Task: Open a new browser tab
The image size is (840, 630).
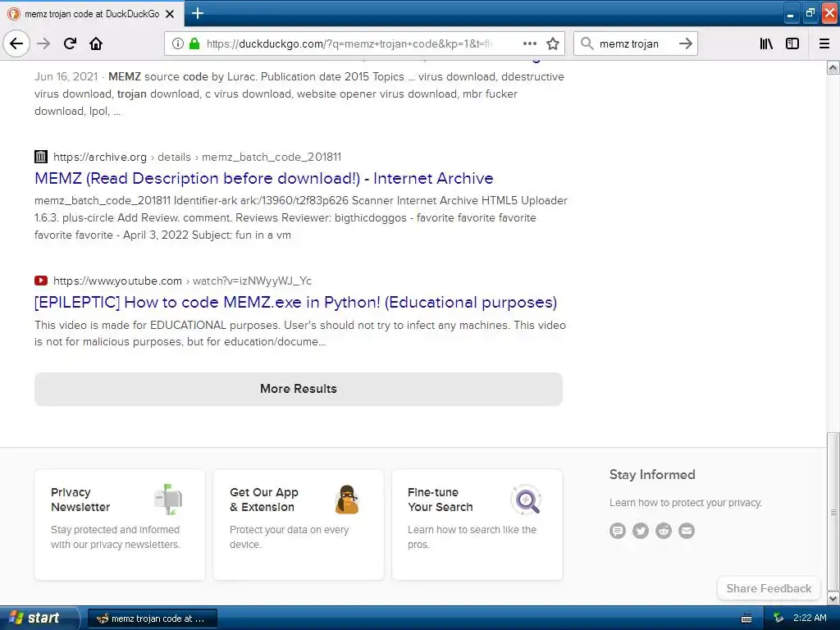Action: [198, 13]
